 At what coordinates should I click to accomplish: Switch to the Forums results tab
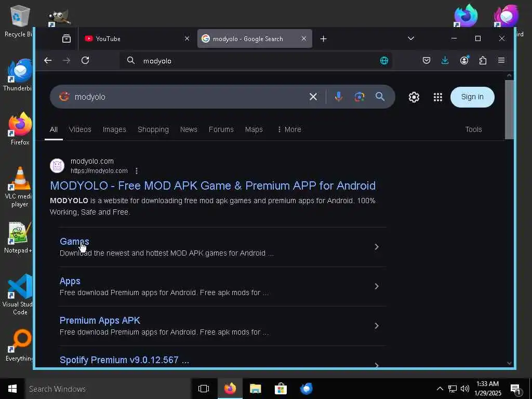tap(221, 129)
